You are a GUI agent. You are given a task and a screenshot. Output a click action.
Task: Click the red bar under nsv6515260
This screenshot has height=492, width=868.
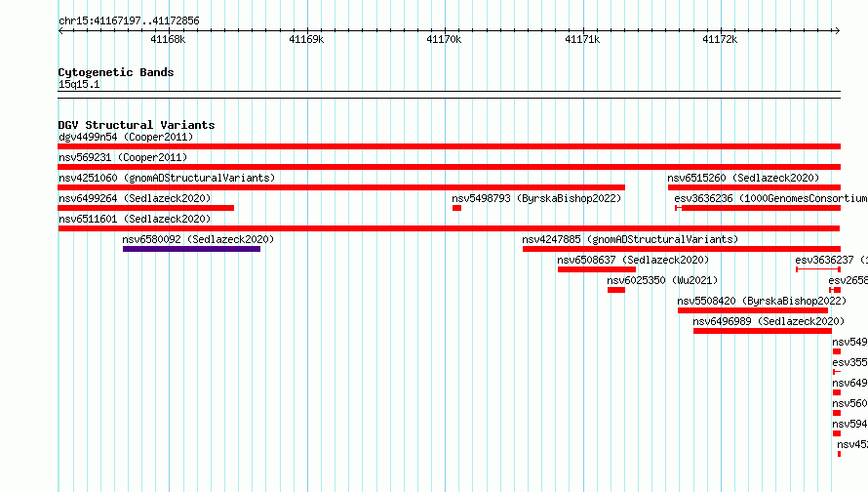point(754,187)
